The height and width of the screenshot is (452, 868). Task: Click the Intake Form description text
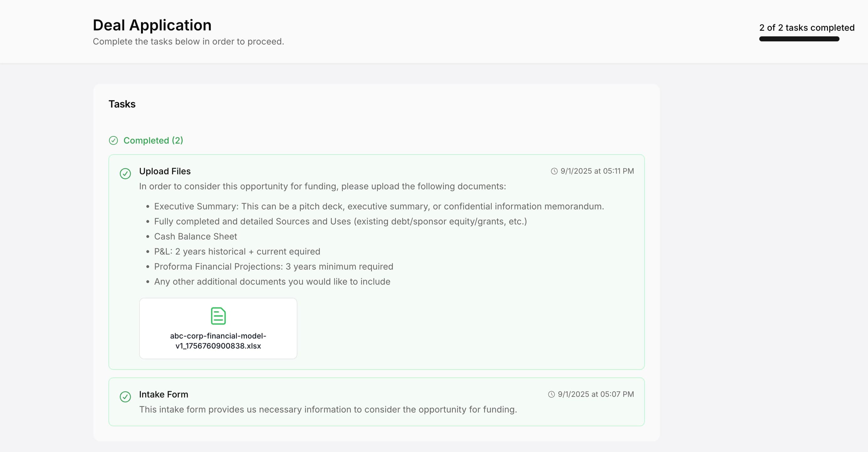pos(328,410)
